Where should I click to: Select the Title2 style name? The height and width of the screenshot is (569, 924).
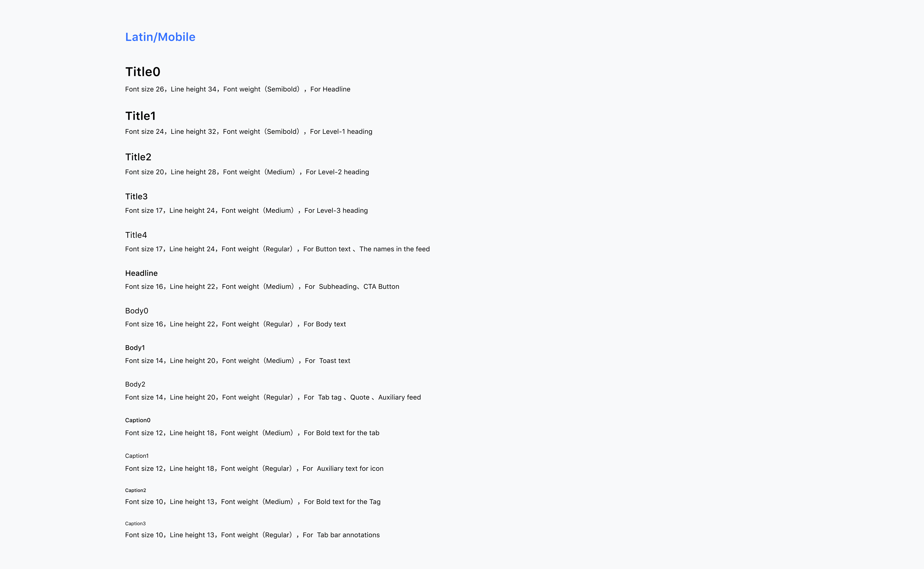coord(138,157)
